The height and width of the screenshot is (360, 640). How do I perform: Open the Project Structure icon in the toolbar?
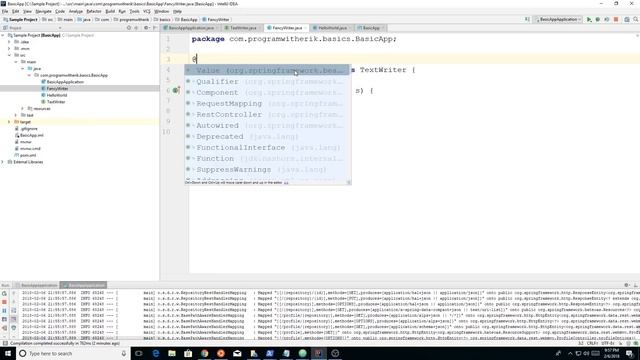627,20
